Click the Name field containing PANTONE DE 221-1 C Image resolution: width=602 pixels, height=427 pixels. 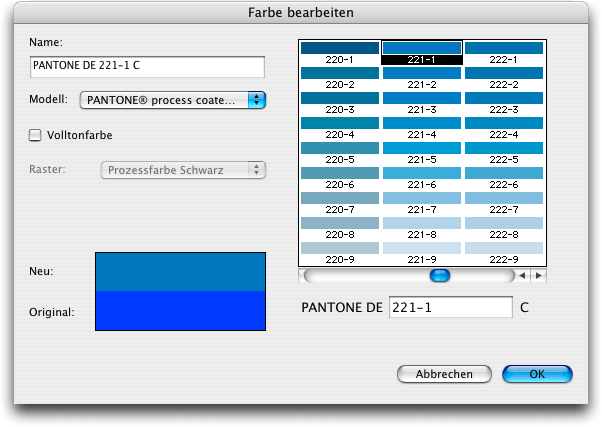[x=147, y=67]
